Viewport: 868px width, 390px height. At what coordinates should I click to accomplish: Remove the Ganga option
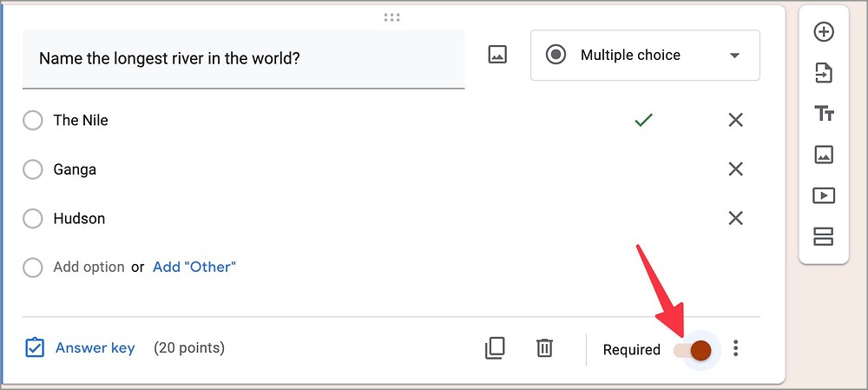735,169
